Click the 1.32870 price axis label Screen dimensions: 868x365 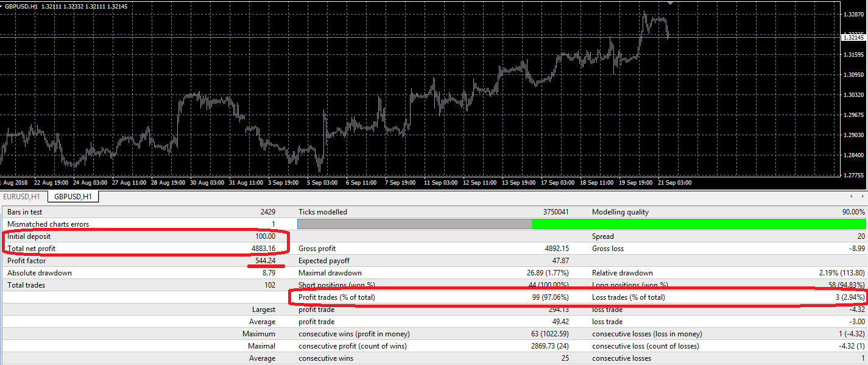pyautogui.click(x=855, y=14)
